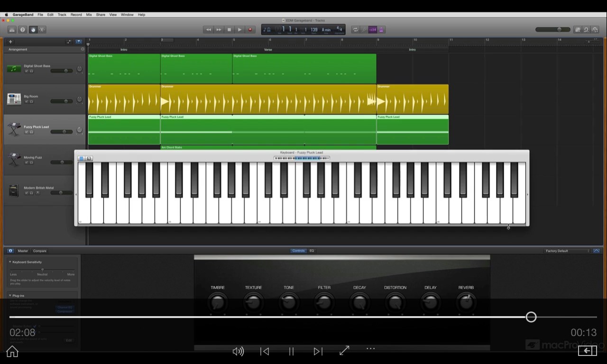Open the Quick Help question mark button
The image size is (607, 364).
pyautogui.click(x=22, y=30)
